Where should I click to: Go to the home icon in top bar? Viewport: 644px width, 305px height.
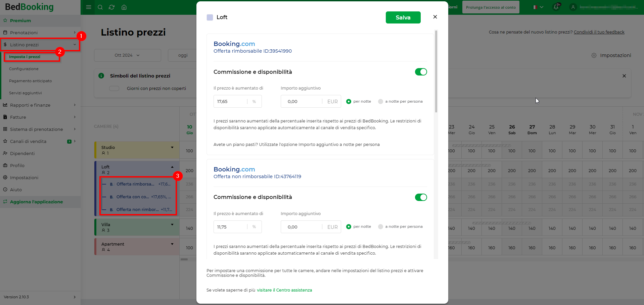[x=124, y=7]
